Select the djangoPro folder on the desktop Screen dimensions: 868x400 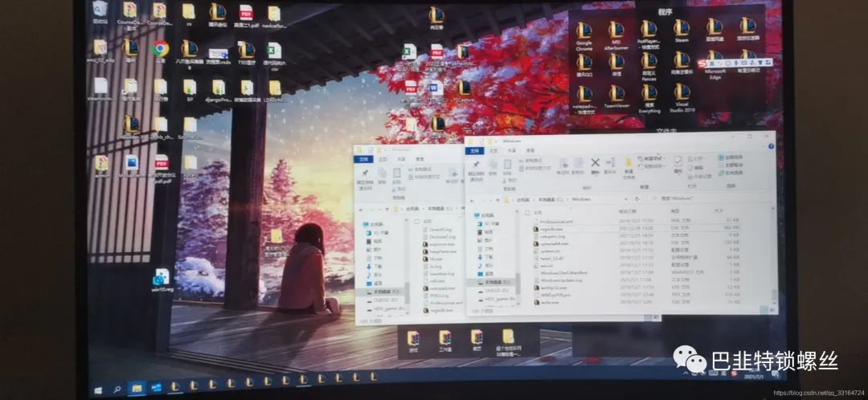pyautogui.click(x=219, y=92)
